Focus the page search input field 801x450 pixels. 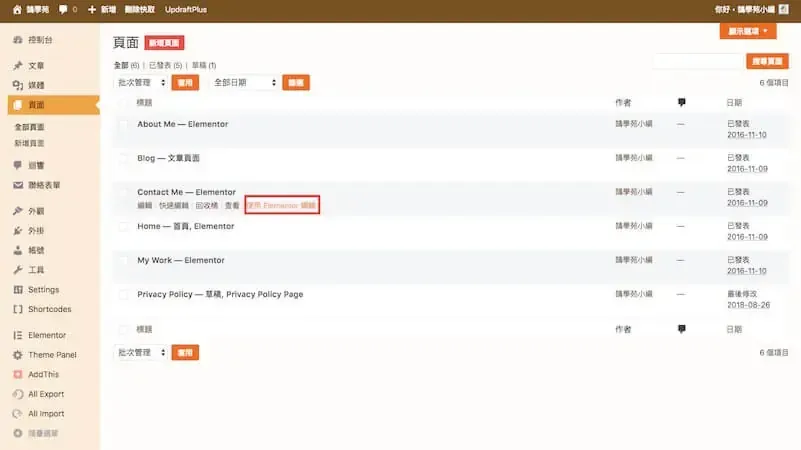point(698,61)
